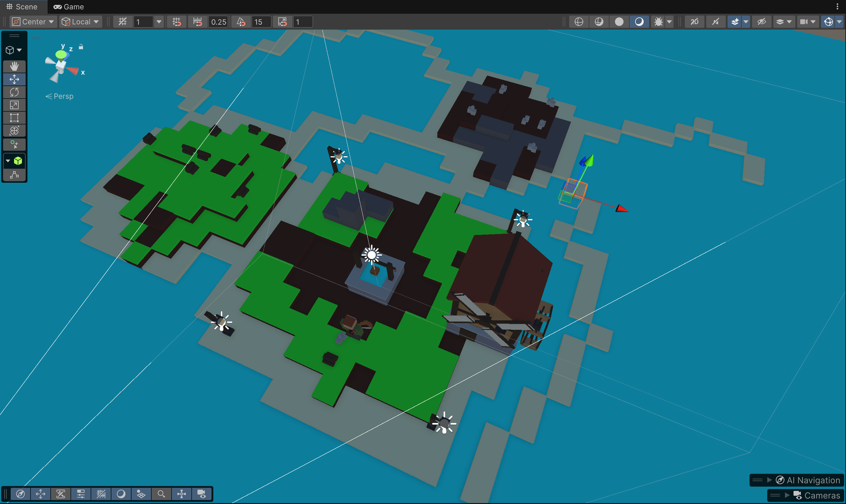The image size is (846, 504).
Task: Select the Rotate tool
Action: [14, 92]
